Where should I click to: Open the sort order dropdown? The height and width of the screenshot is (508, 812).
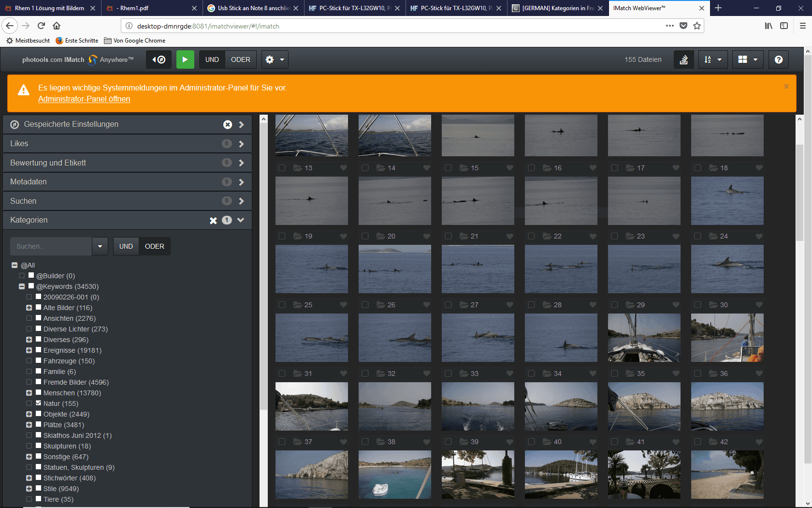(x=713, y=60)
